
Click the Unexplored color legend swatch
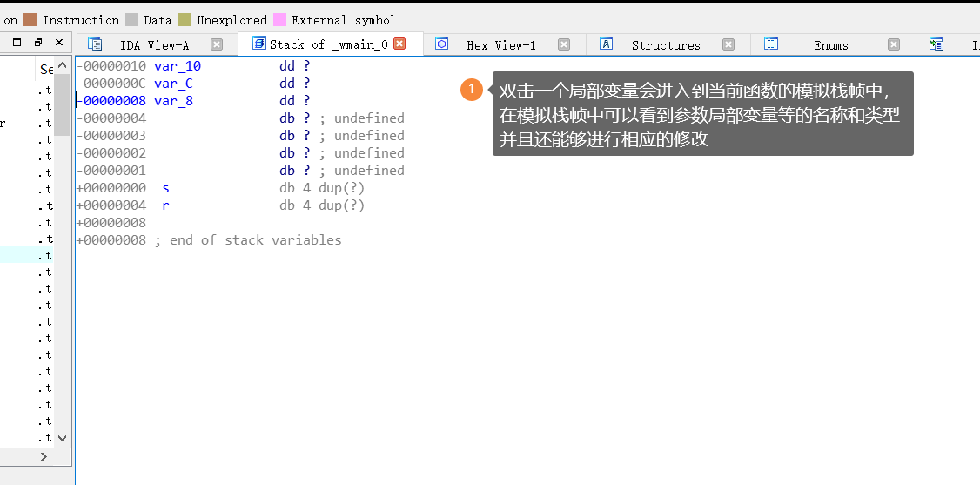pyautogui.click(x=185, y=20)
